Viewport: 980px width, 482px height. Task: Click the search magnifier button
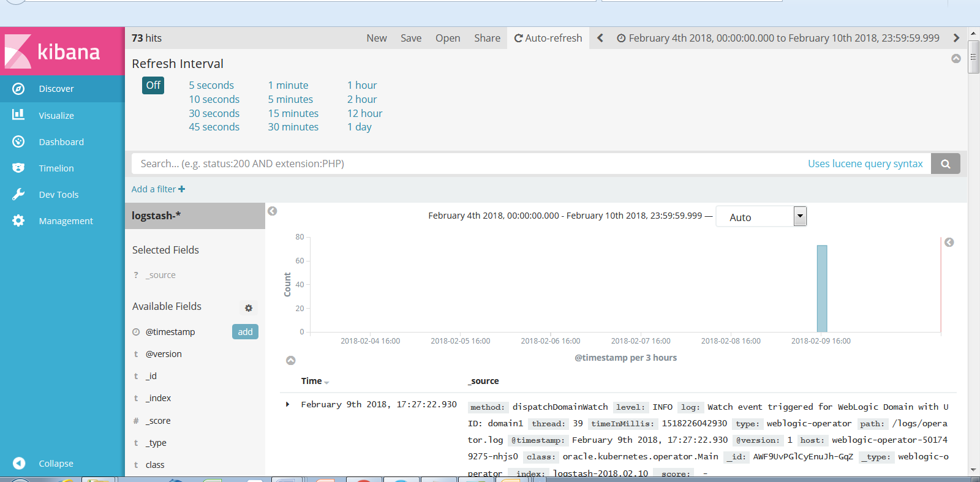coord(946,164)
